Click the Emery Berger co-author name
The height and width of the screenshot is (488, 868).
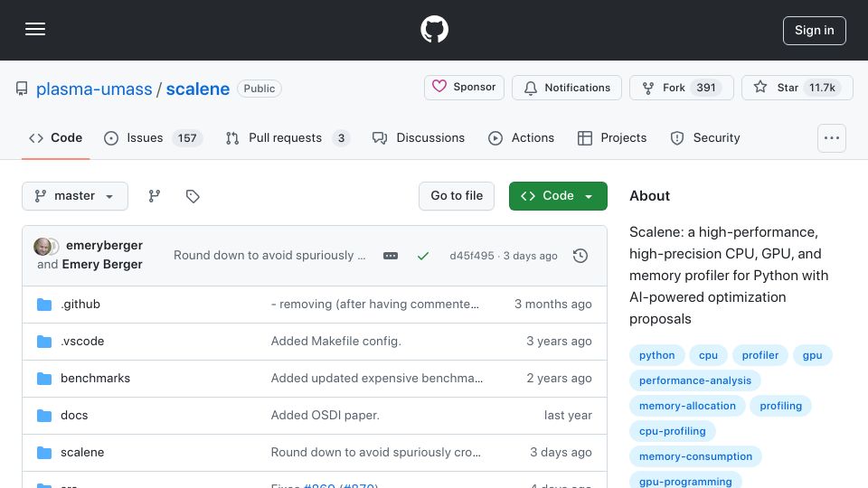[x=102, y=265]
